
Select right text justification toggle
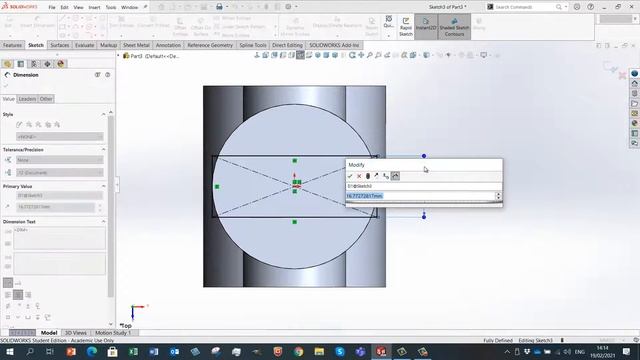point(28,295)
